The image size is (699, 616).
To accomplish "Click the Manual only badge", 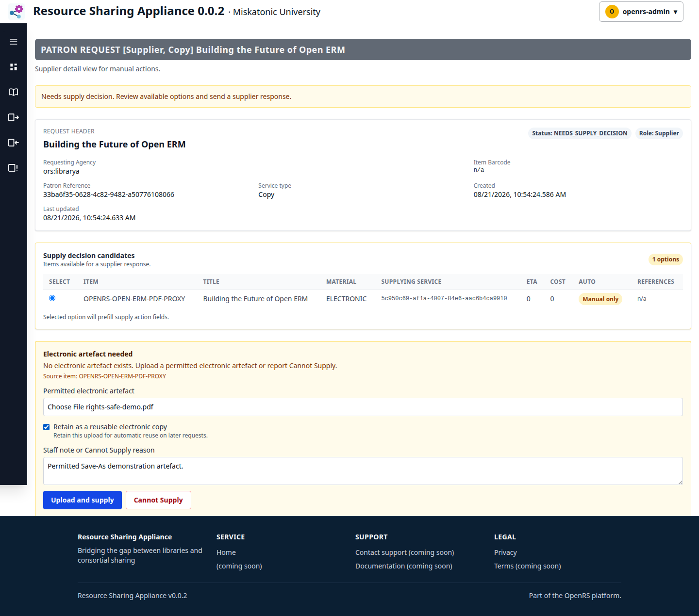I will (600, 299).
